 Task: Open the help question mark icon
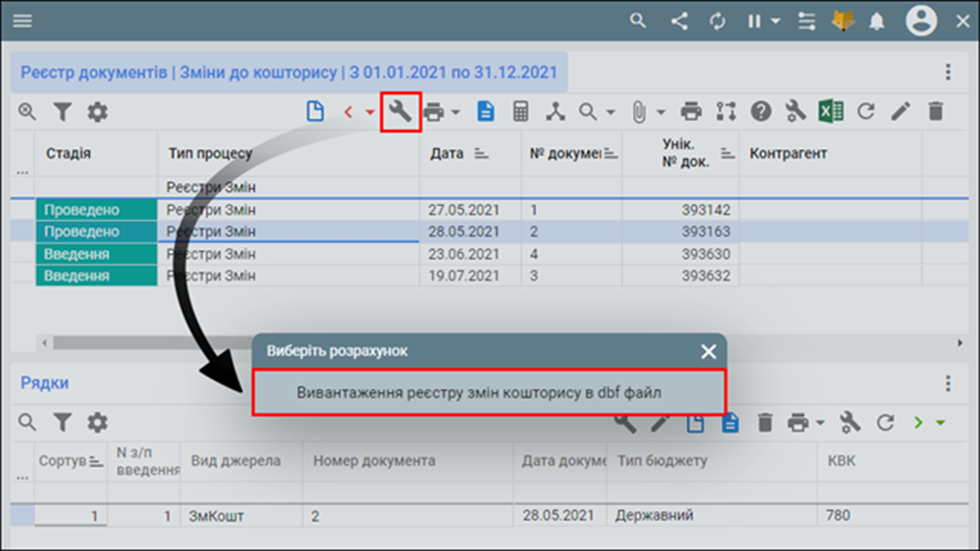coord(761,111)
